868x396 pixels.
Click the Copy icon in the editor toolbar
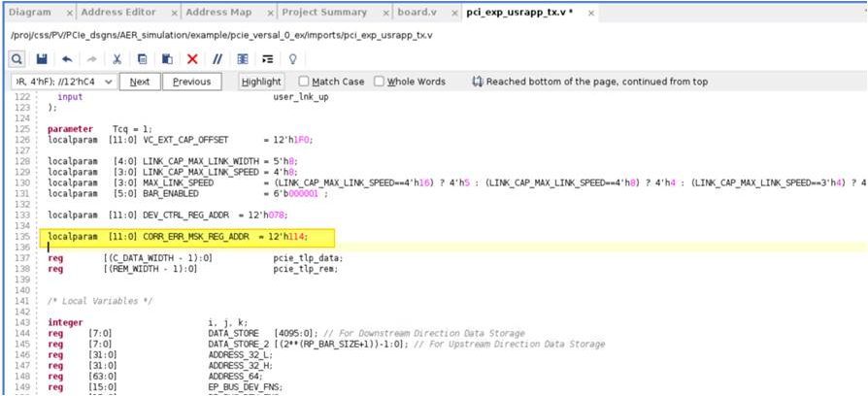pos(142,59)
